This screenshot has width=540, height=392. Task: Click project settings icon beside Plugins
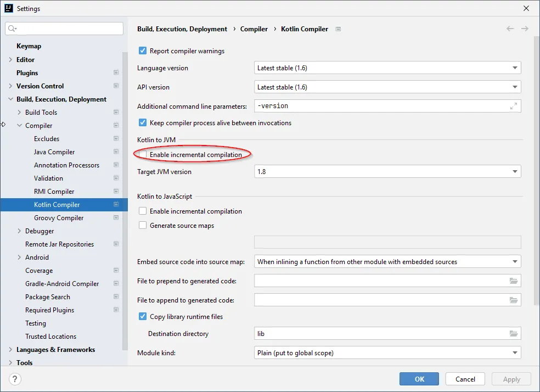[x=116, y=72]
